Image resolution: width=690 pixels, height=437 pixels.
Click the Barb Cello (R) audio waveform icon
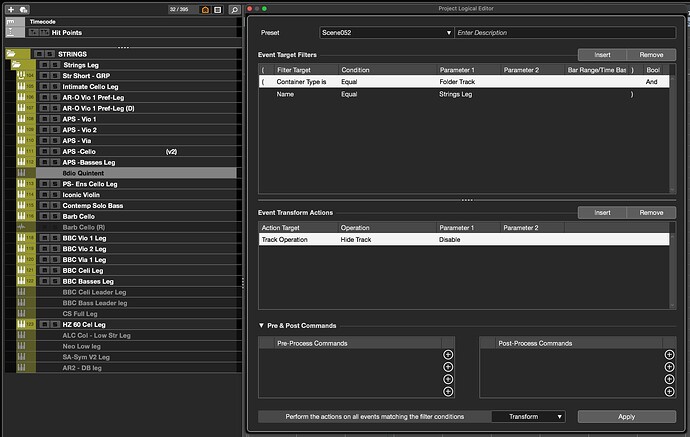pos(21,227)
